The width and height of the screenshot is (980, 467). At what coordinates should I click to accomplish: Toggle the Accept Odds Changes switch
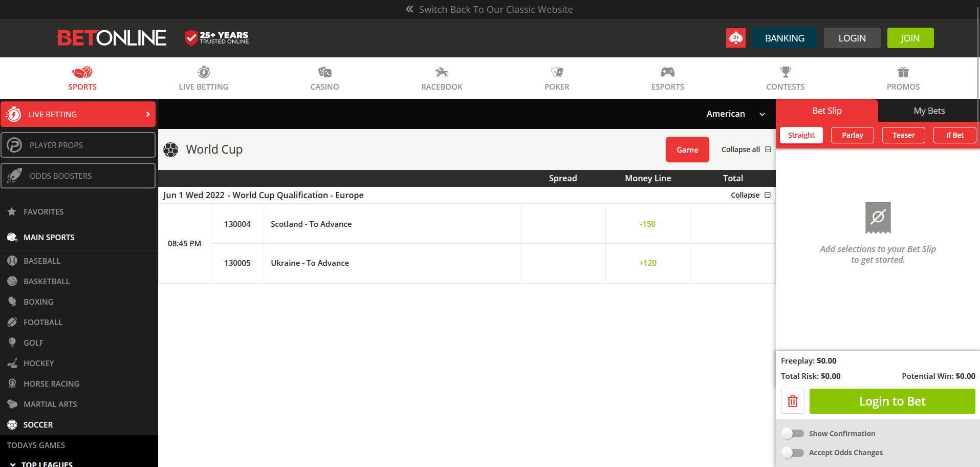click(x=792, y=453)
